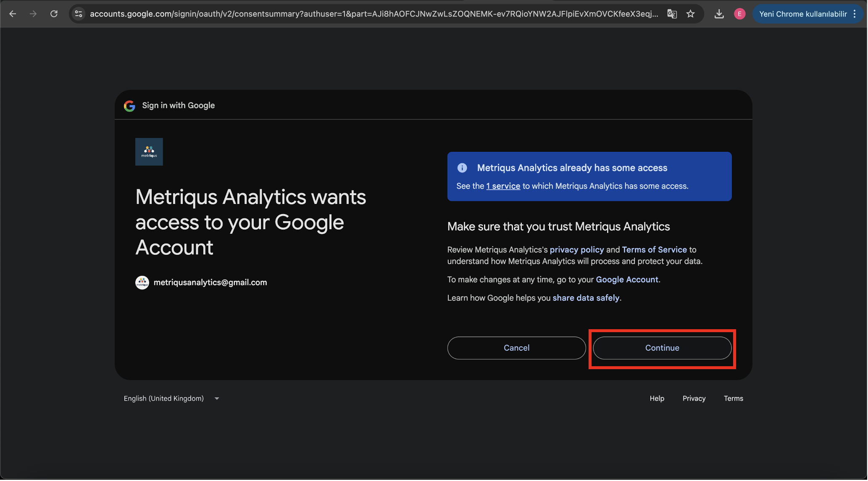
Task: Open the Terms of Service link
Action: pos(655,250)
